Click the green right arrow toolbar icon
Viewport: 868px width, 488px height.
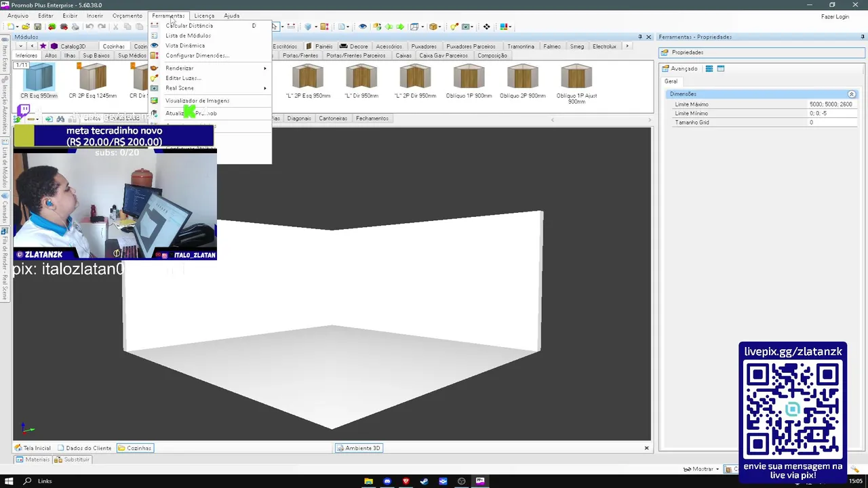(400, 27)
